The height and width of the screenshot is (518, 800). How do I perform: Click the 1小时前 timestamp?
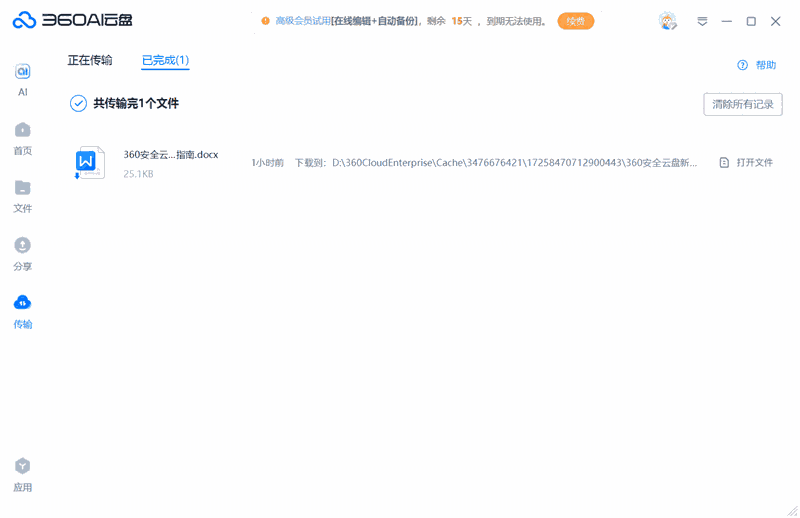267,163
